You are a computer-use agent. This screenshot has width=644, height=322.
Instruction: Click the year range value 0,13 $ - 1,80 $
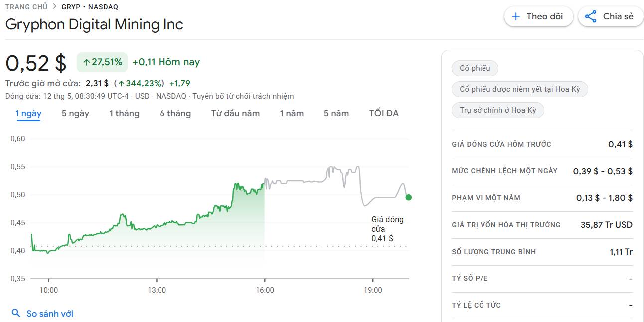[604, 198]
